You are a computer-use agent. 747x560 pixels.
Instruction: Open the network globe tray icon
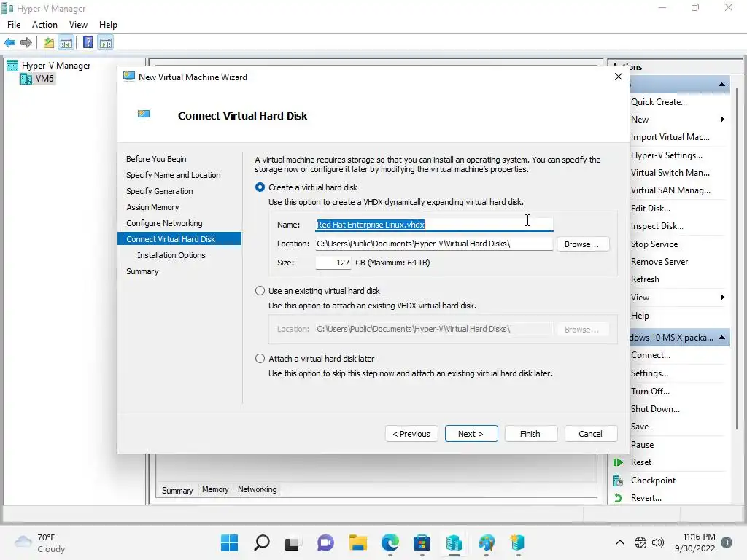click(640, 542)
